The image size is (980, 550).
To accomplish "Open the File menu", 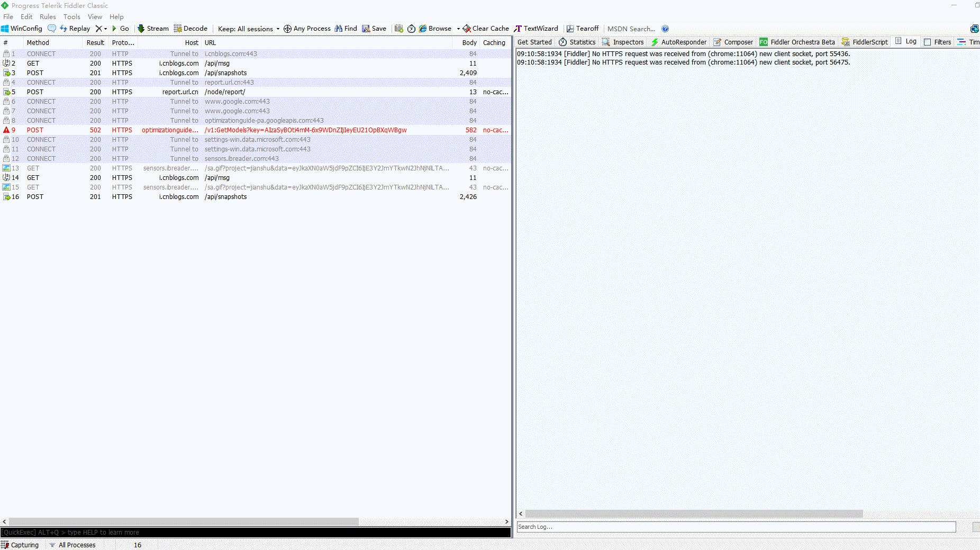I will click(8, 17).
